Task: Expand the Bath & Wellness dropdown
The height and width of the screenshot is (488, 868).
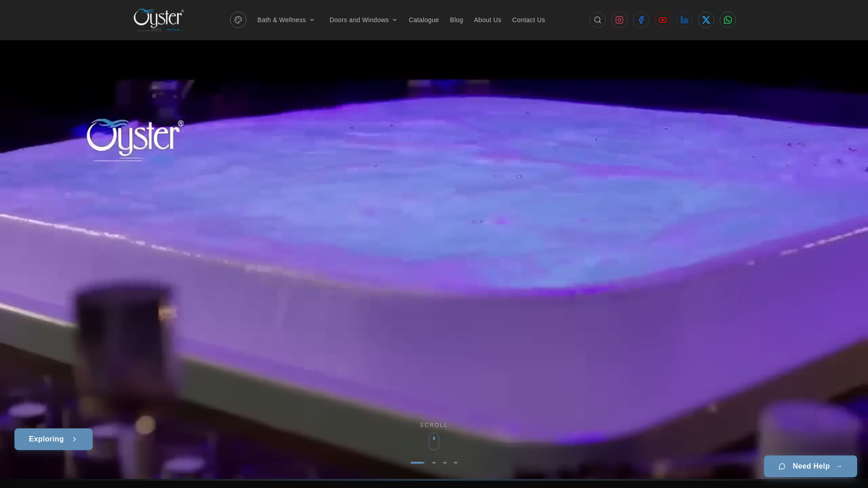Action: [x=286, y=20]
